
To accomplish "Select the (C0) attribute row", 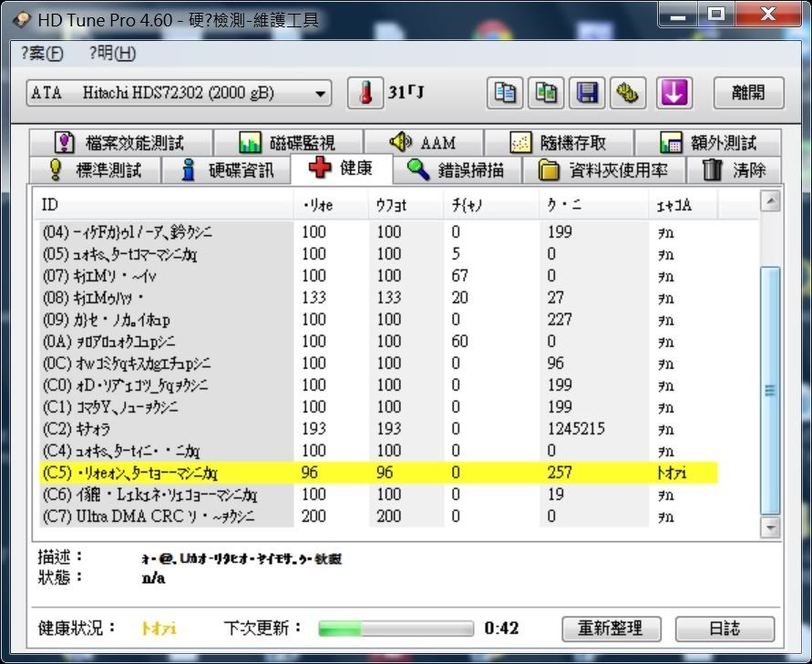I will point(378,385).
